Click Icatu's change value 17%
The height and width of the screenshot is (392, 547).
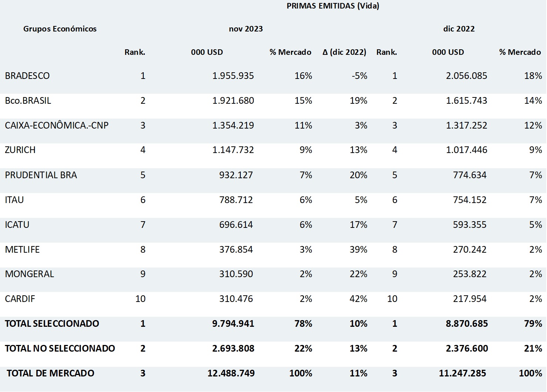click(x=358, y=225)
